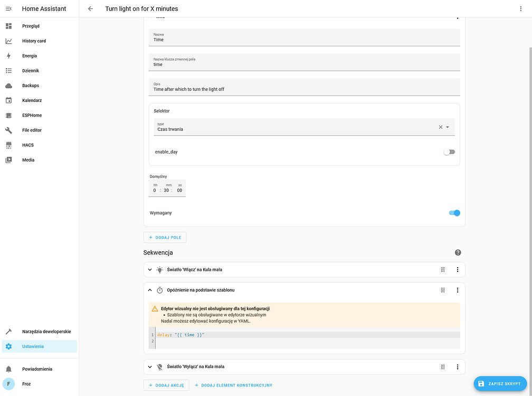Click the Zapisz Skrypt button
The image size is (532, 396).
[x=499, y=384]
